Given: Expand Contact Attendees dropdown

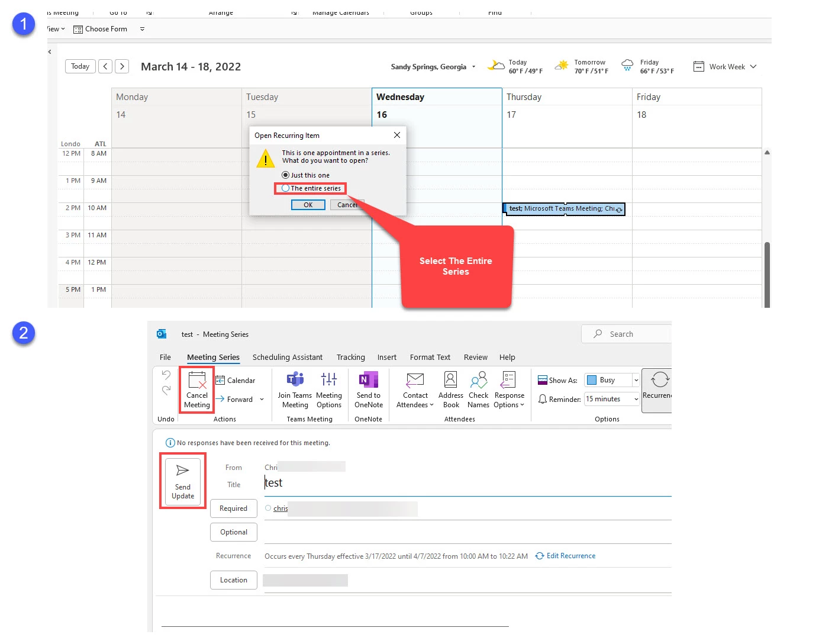Looking at the screenshot, I should [431, 405].
